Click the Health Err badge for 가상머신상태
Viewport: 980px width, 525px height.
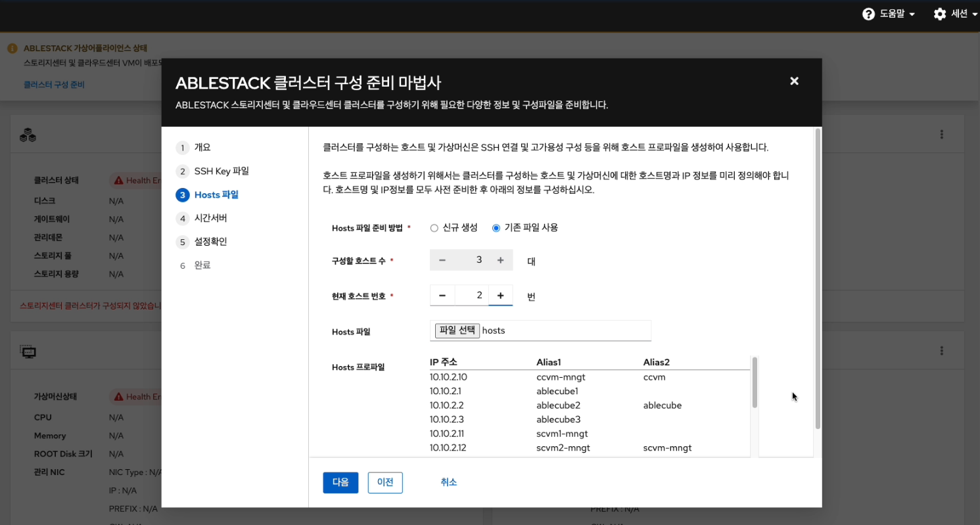(x=136, y=396)
